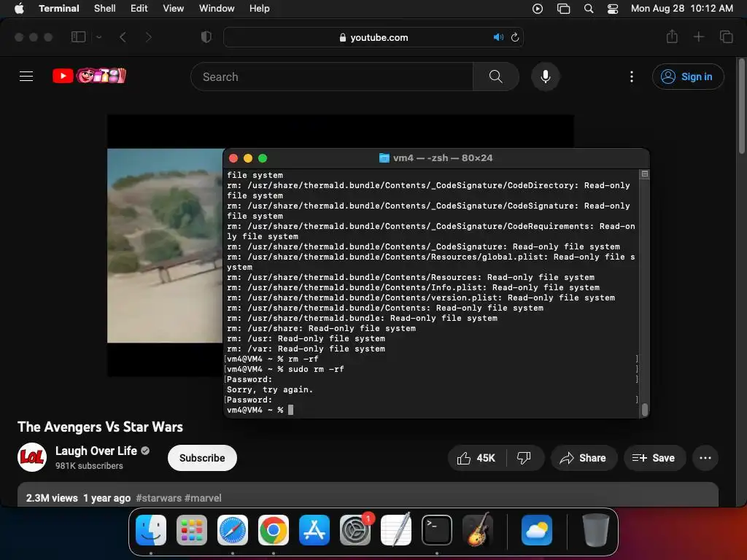Dislike the video
Screen dimensions: 747x560
[x=524, y=458]
